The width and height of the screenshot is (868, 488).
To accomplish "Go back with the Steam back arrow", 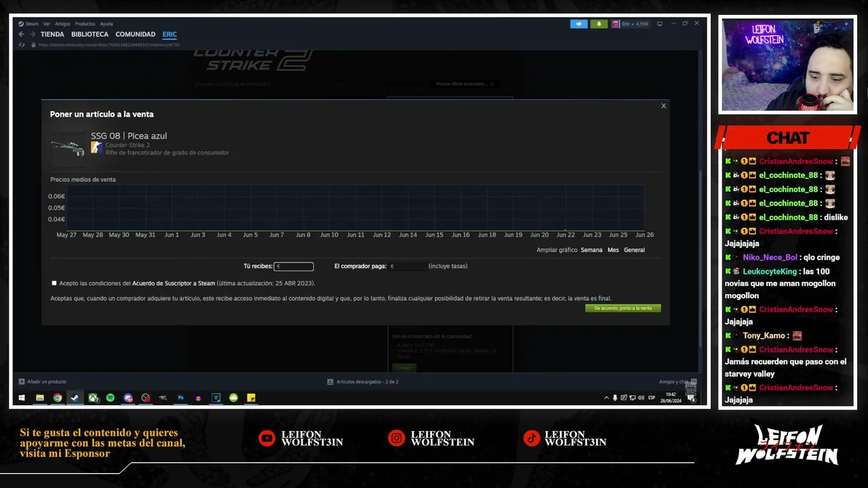I will pyautogui.click(x=22, y=35).
